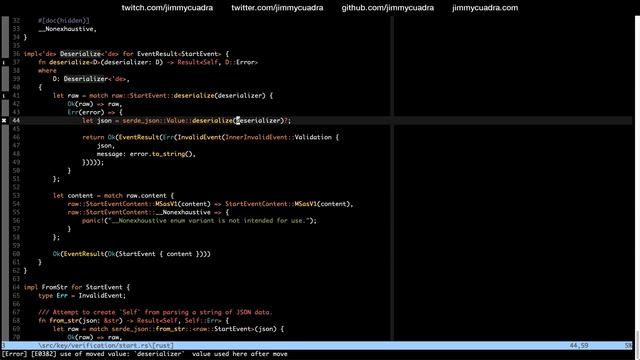
Task: Select line number 64 in the gutter
Action: point(16,287)
